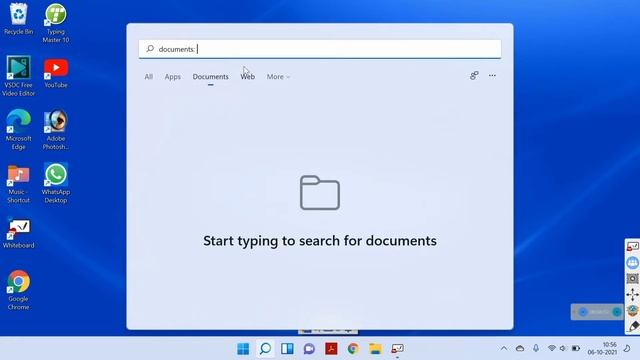Click the OneDrive cloud tray icon
Screen dimensions: 640x360
520,349
